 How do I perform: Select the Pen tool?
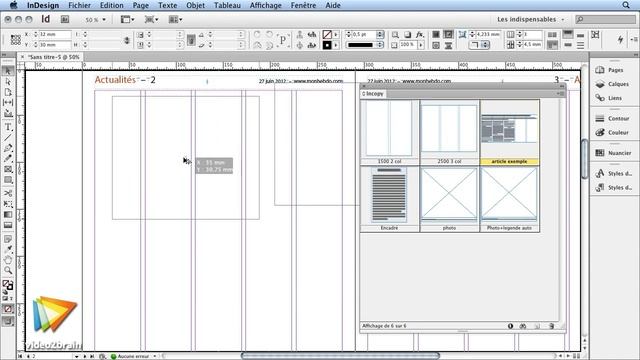(x=8, y=148)
